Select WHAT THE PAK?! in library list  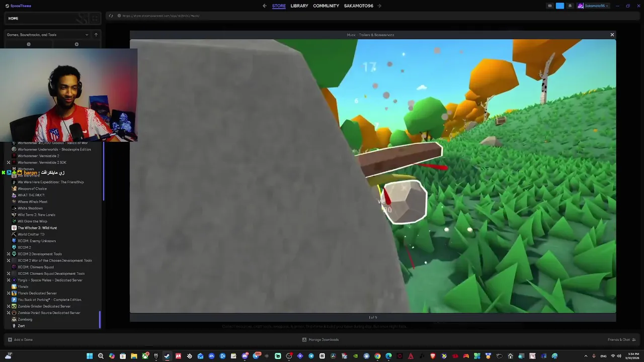coord(31,195)
